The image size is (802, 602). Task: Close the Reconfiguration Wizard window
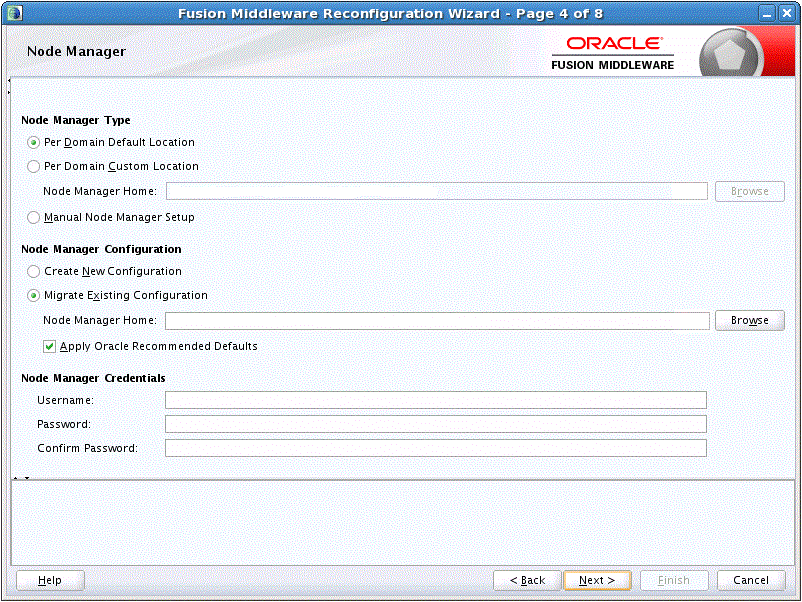[x=787, y=13]
